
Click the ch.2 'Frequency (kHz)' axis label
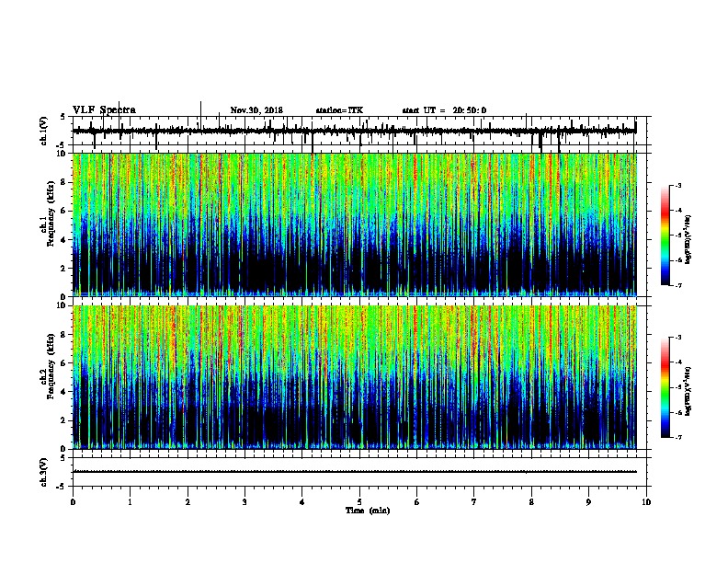51,365
